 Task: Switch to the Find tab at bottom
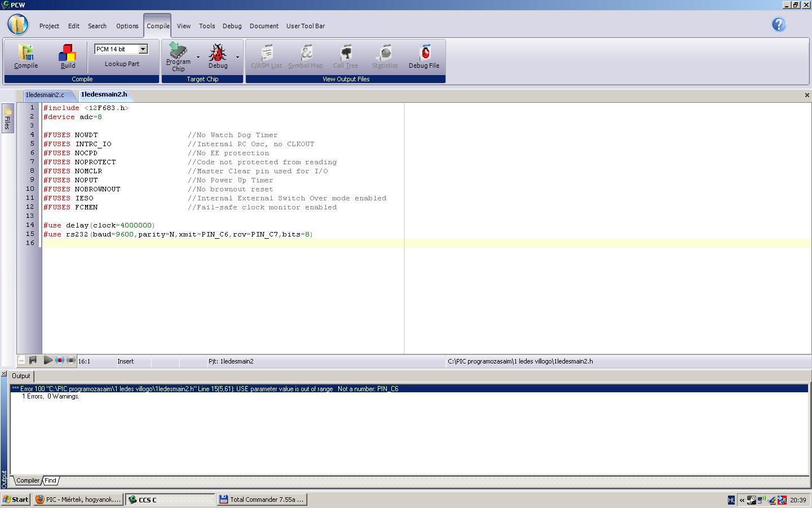click(50, 480)
